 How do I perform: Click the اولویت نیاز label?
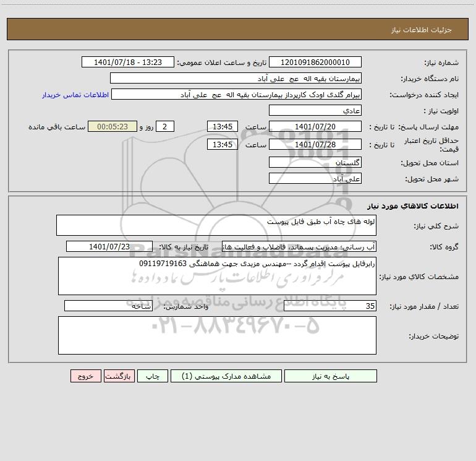(x=441, y=111)
